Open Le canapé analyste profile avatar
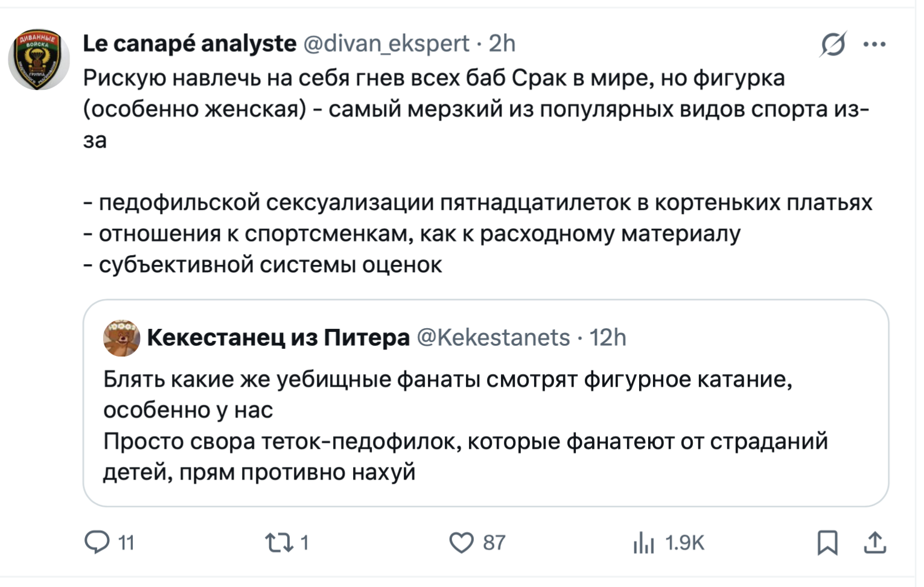Viewport: 924px width, 587px height. tap(39, 60)
